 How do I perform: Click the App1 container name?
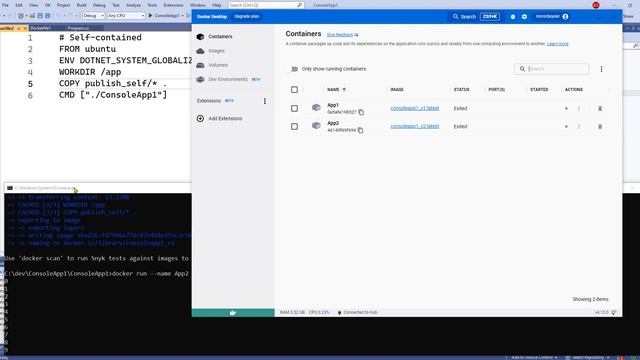(333, 105)
